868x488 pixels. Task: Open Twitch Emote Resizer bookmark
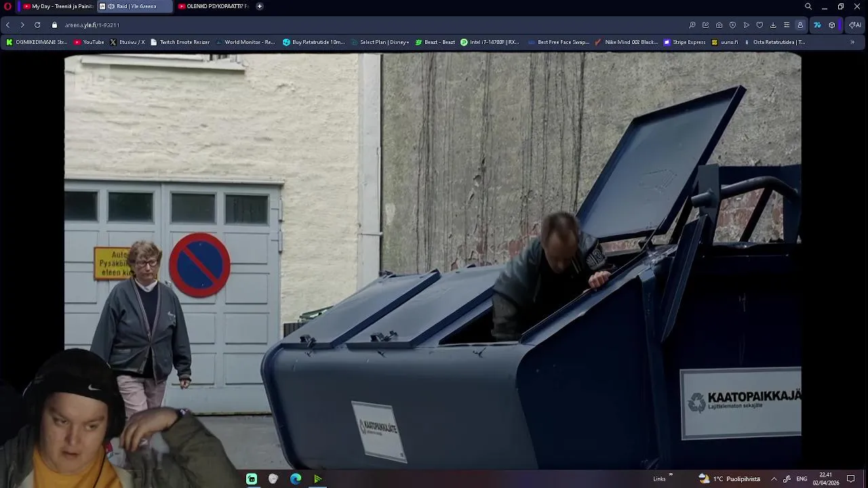(180, 42)
